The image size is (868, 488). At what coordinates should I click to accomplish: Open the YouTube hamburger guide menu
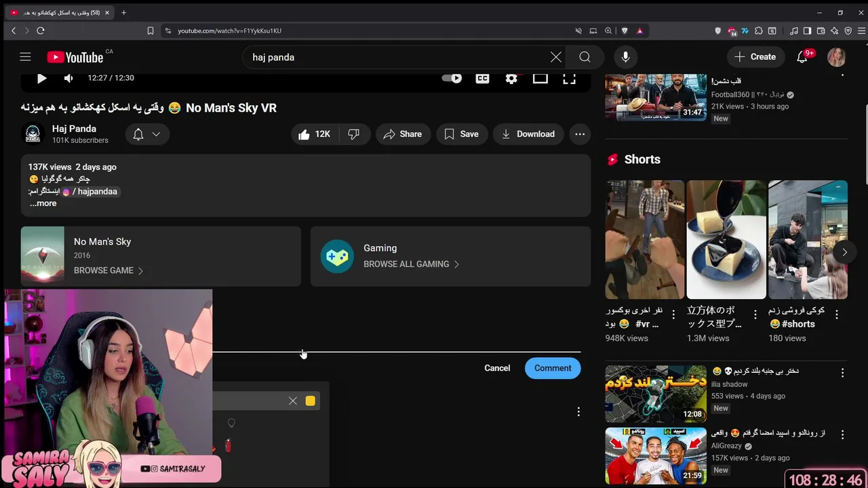(25, 57)
